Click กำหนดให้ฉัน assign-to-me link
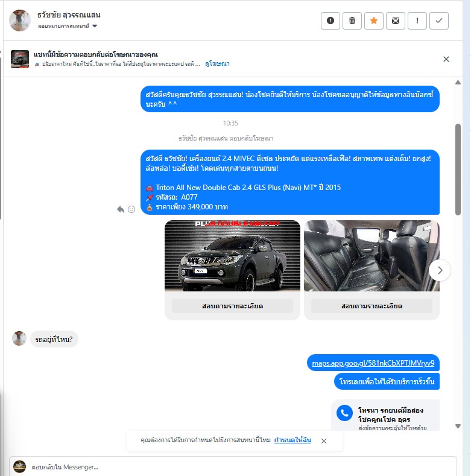Screen dimensions: 471x476 pyautogui.click(x=292, y=440)
